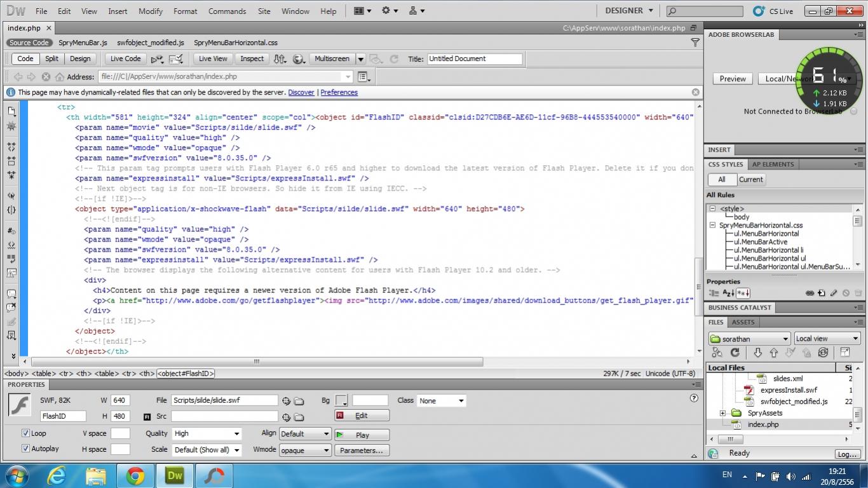868x488 pixels.
Task: Show list view A-Z in CSS Properties
Action: tap(728, 293)
